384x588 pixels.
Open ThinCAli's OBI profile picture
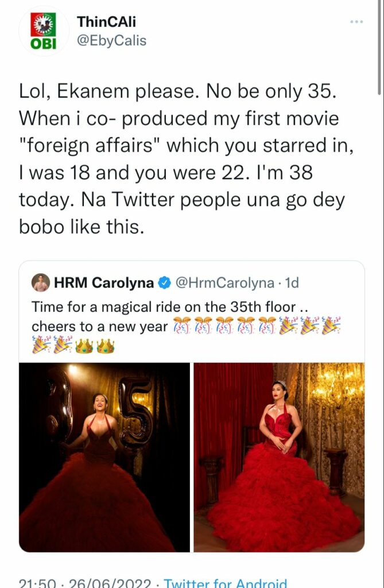[44, 31]
